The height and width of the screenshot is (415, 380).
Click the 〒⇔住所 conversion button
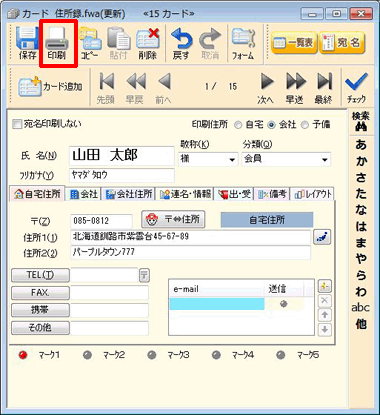(x=173, y=219)
